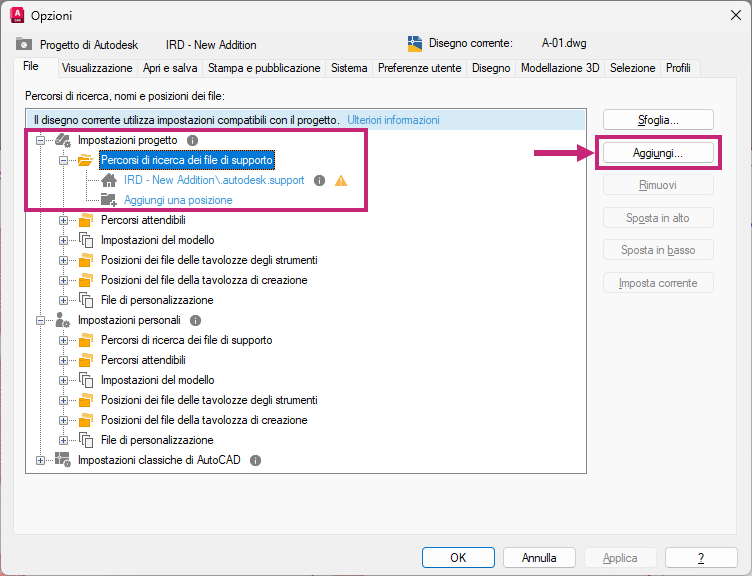Image resolution: width=752 pixels, height=576 pixels.
Task: Open the Profili tab
Action: click(x=678, y=68)
